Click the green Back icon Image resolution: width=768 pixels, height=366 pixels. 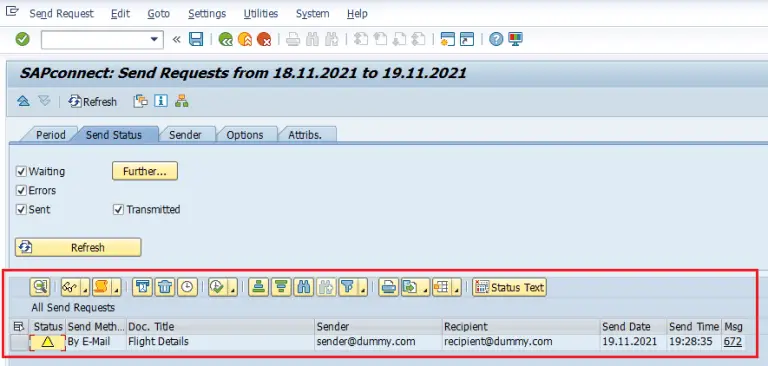pyautogui.click(x=226, y=39)
